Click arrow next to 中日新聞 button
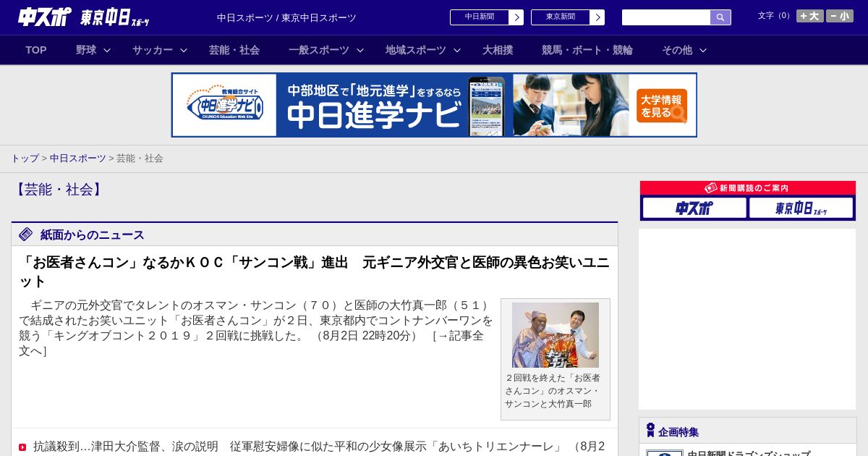This screenshot has height=456, width=868. pyautogui.click(x=516, y=17)
